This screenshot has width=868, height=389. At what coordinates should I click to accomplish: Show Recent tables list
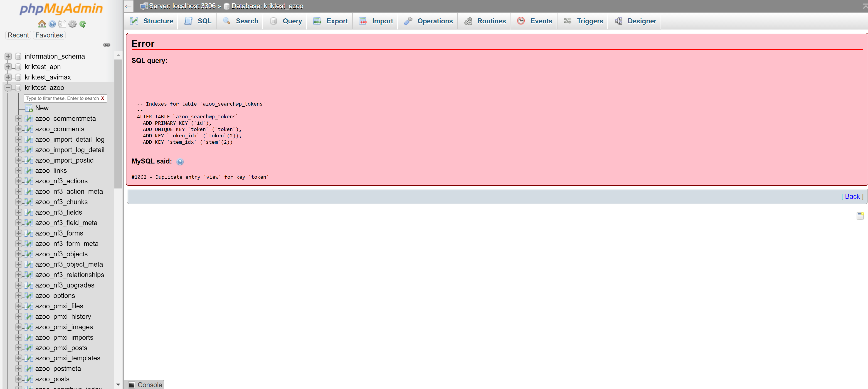[18, 35]
